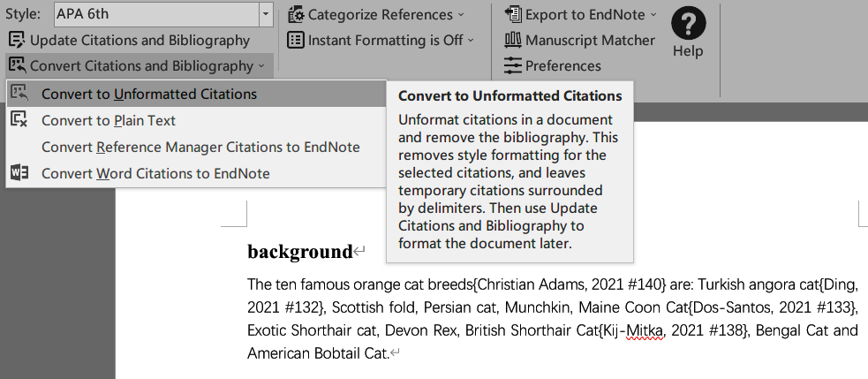868x379 pixels.
Task: Click the words 'Exotic Shorthair cat'
Action: point(312,330)
